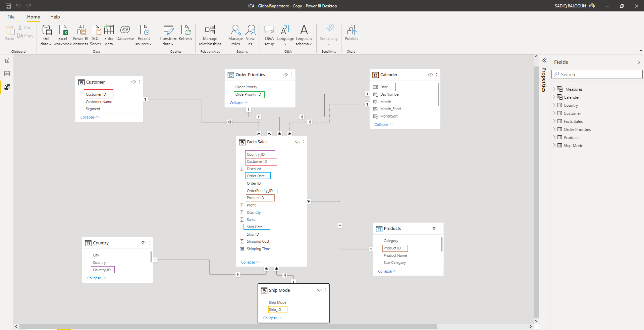Screen dimensions: 644x330
Task: Expand Country in the Fields pane
Action: point(554,105)
